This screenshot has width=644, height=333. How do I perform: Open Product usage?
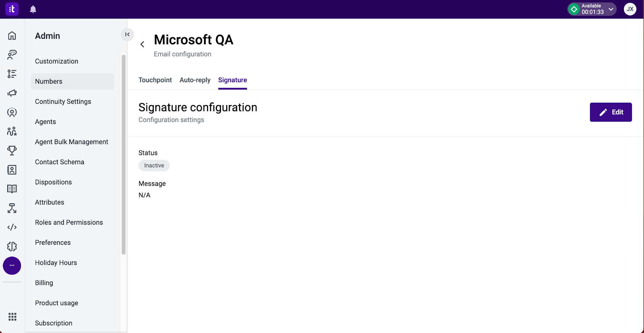click(x=72, y=303)
